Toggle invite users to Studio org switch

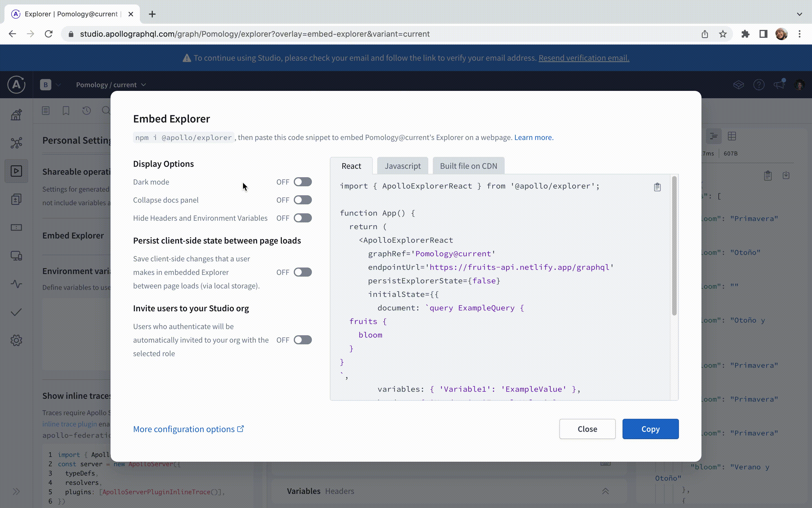click(303, 340)
